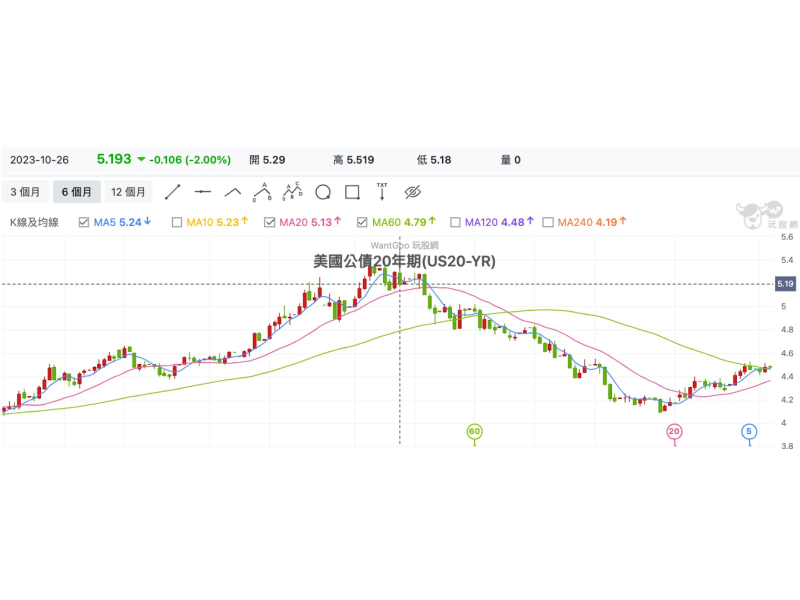
Task: Choose the ABCD zigzag pattern tool
Action: point(292,191)
